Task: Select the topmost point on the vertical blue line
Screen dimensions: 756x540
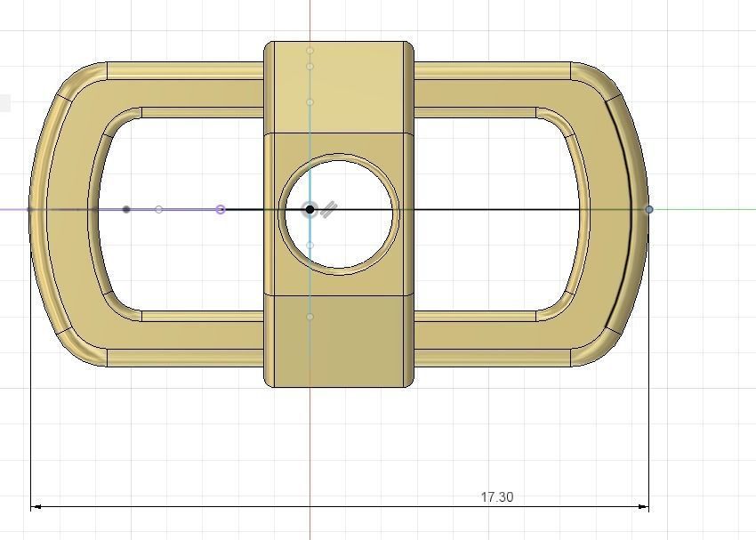Action: (310, 51)
